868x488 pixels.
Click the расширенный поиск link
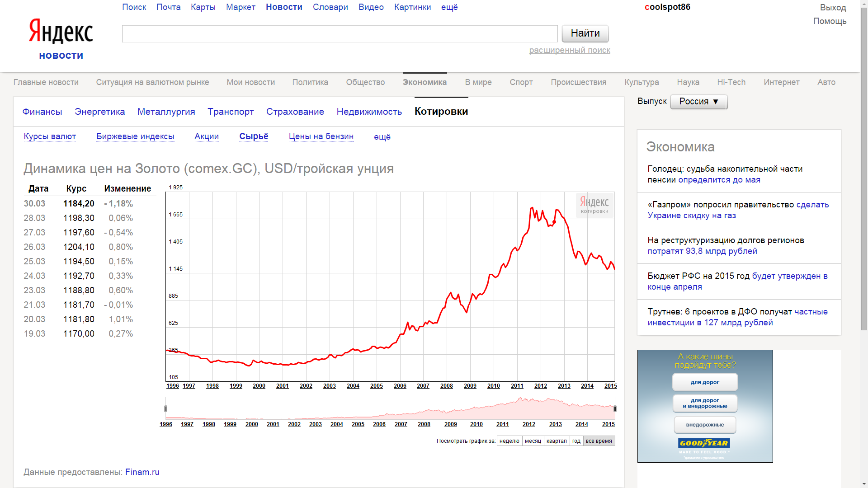tap(570, 50)
